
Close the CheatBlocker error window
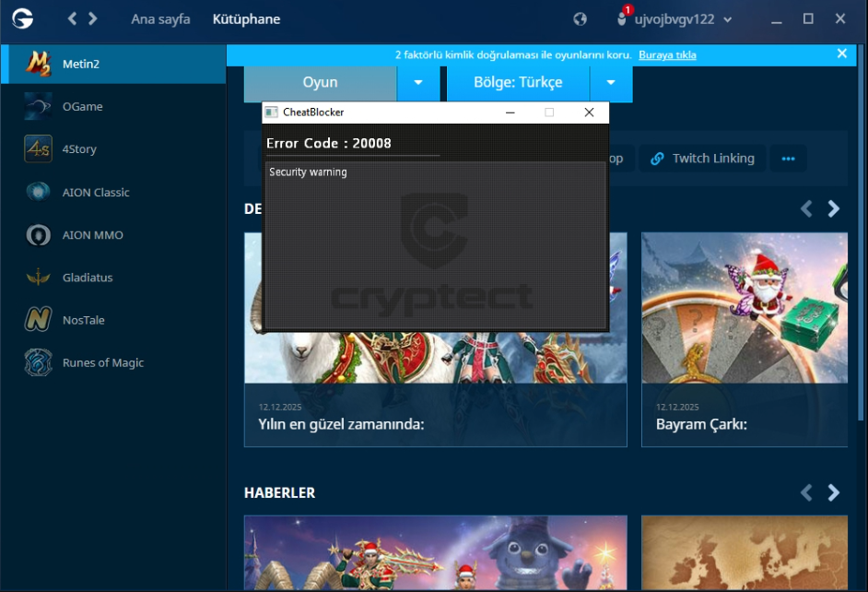(x=589, y=112)
